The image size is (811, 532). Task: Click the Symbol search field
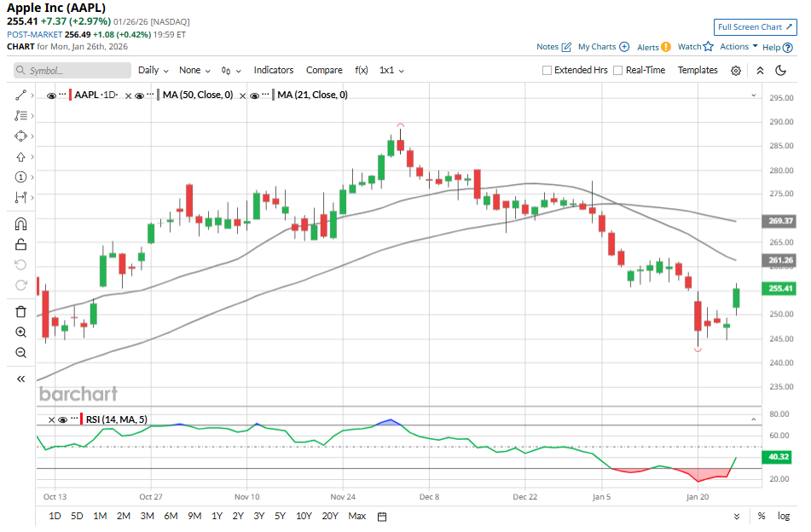tap(72, 70)
